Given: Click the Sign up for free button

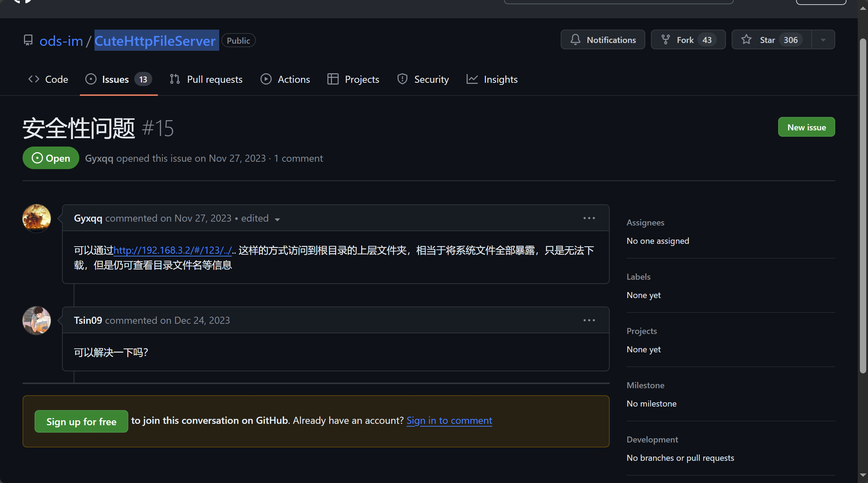Looking at the screenshot, I should [x=81, y=421].
